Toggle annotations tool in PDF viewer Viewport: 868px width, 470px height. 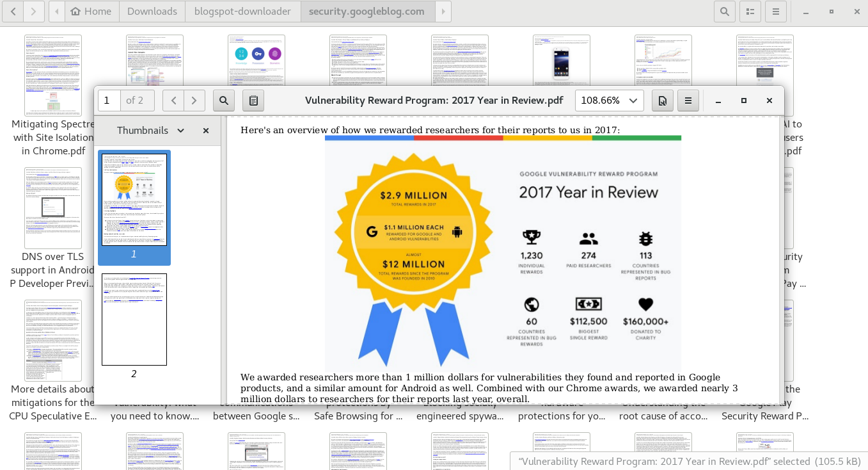click(x=253, y=101)
